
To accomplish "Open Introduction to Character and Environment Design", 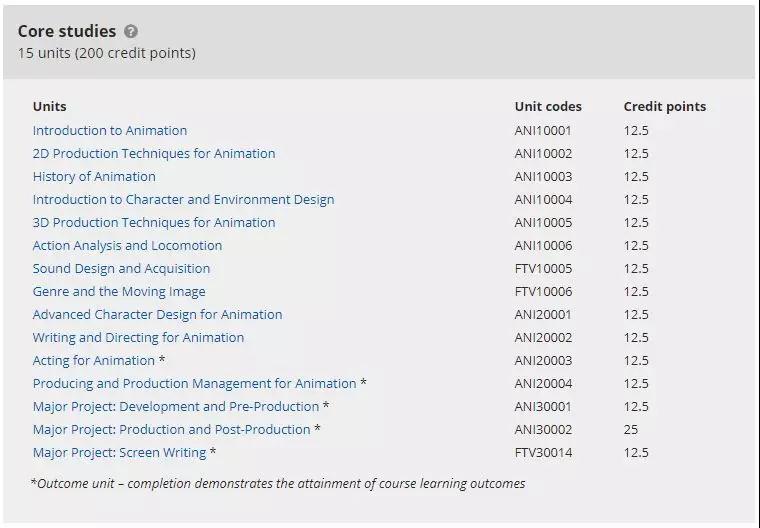I will tap(183, 199).
